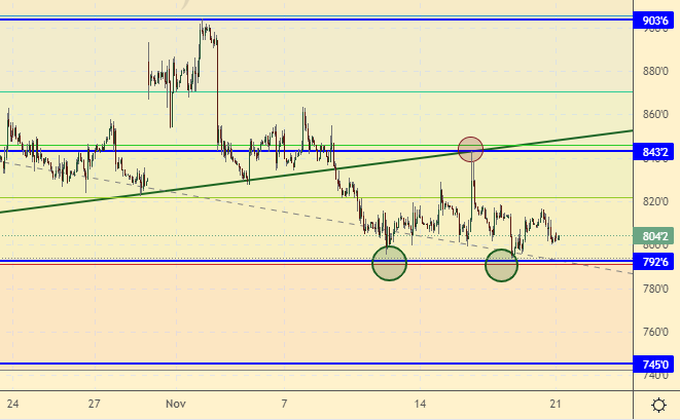Select the horizontal blue line at 745'0

(x=300, y=365)
